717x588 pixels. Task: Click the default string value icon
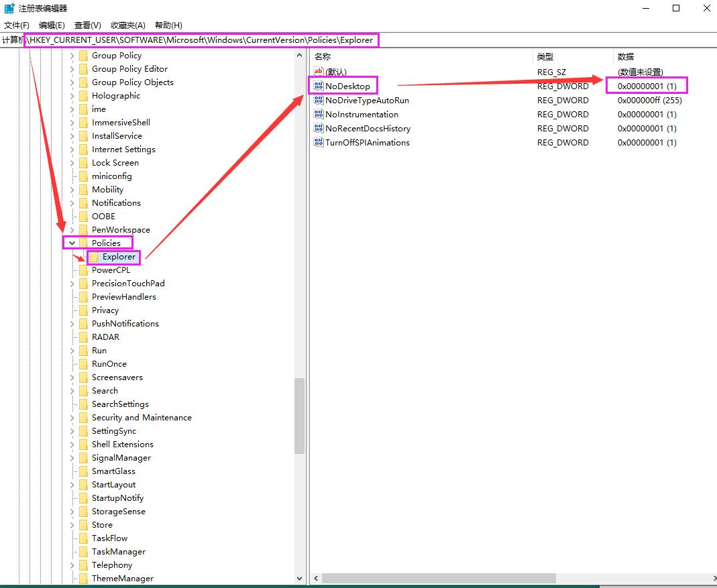(x=318, y=72)
